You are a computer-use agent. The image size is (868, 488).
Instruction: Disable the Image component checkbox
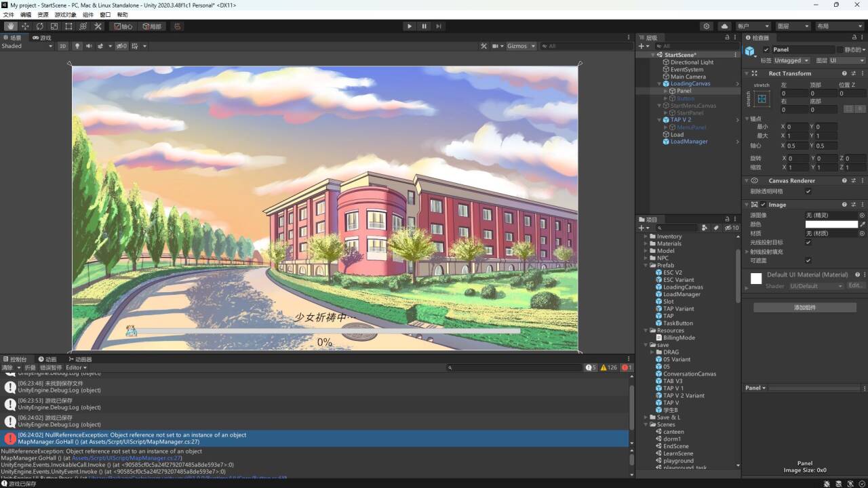(763, 205)
